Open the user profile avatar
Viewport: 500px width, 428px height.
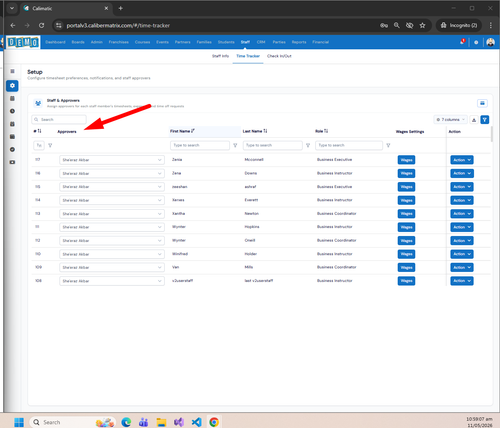coord(490,42)
